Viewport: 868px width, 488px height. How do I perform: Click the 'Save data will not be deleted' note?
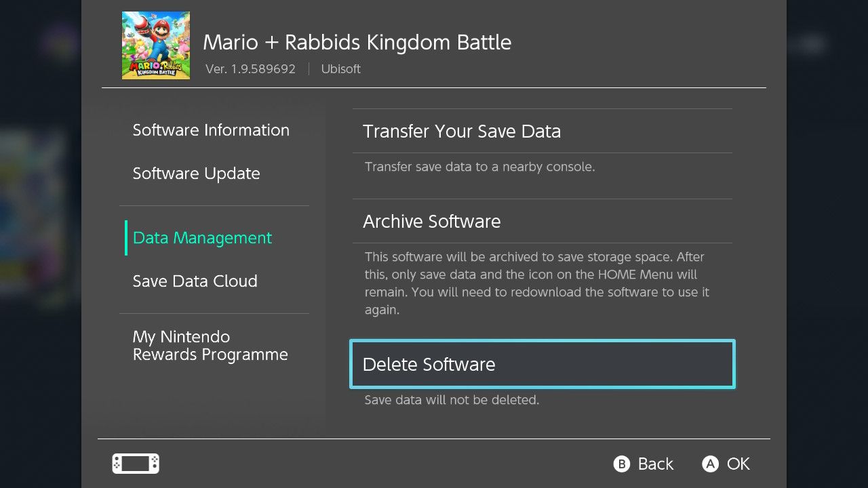tap(452, 400)
